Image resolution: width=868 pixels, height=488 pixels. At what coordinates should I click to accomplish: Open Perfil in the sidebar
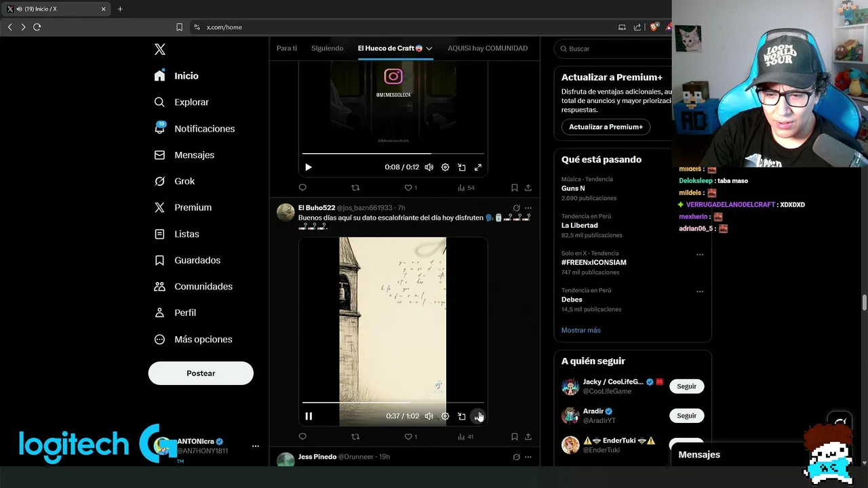(175, 313)
